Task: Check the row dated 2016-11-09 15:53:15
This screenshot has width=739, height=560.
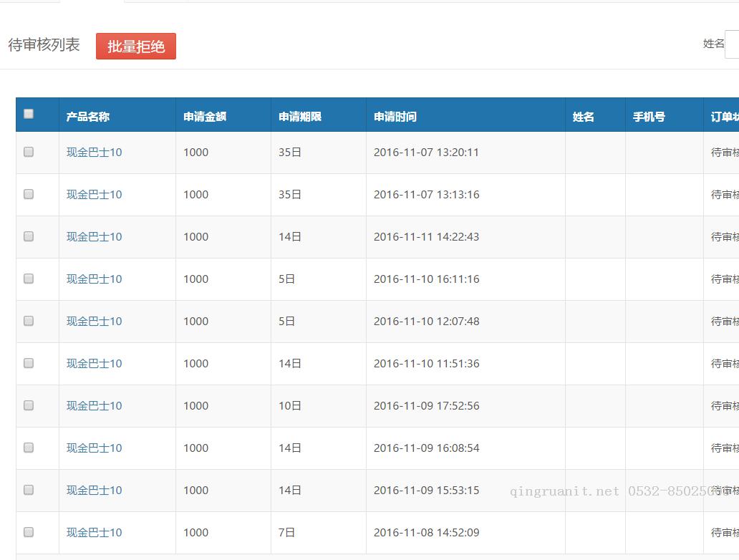Action: pos(29,490)
